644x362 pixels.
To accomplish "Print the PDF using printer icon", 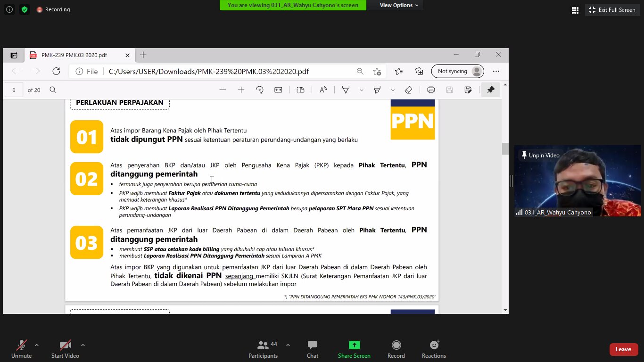I will pyautogui.click(x=430, y=90).
